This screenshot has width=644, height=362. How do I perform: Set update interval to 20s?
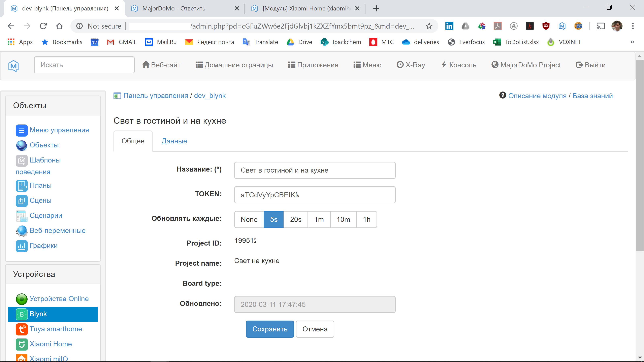click(x=295, y=219)
